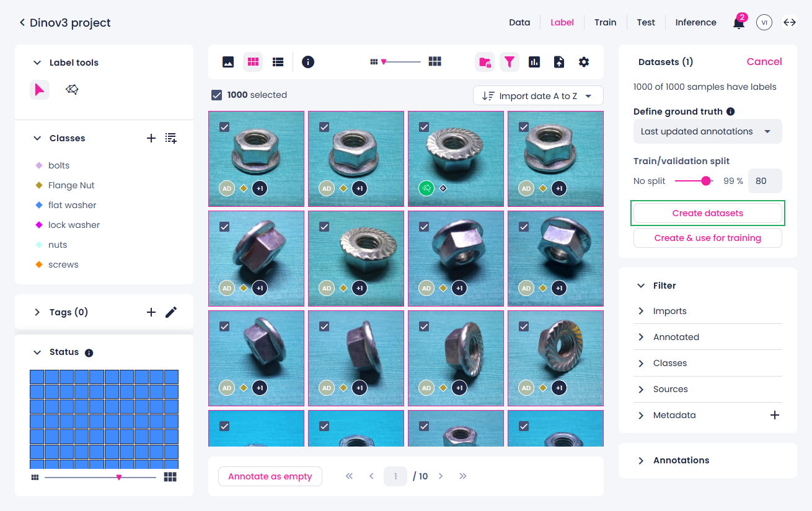Screen dimensions: 812x511
Task: Switch to list view
Action: [x=278, y=62]
